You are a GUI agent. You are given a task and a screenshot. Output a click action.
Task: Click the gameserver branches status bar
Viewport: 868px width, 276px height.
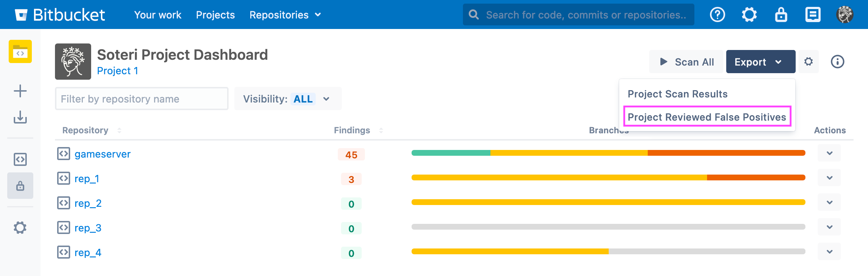(x=608, y=153)
